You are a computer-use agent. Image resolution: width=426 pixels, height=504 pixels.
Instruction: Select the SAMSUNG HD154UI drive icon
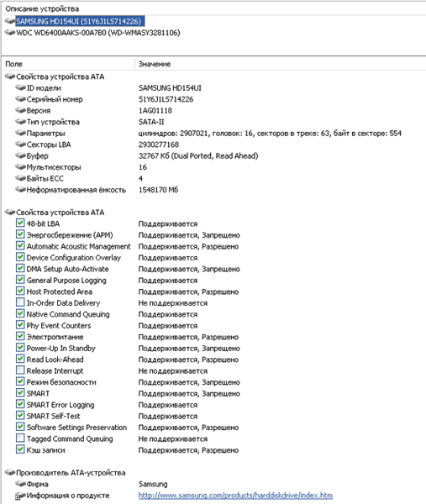10,21
